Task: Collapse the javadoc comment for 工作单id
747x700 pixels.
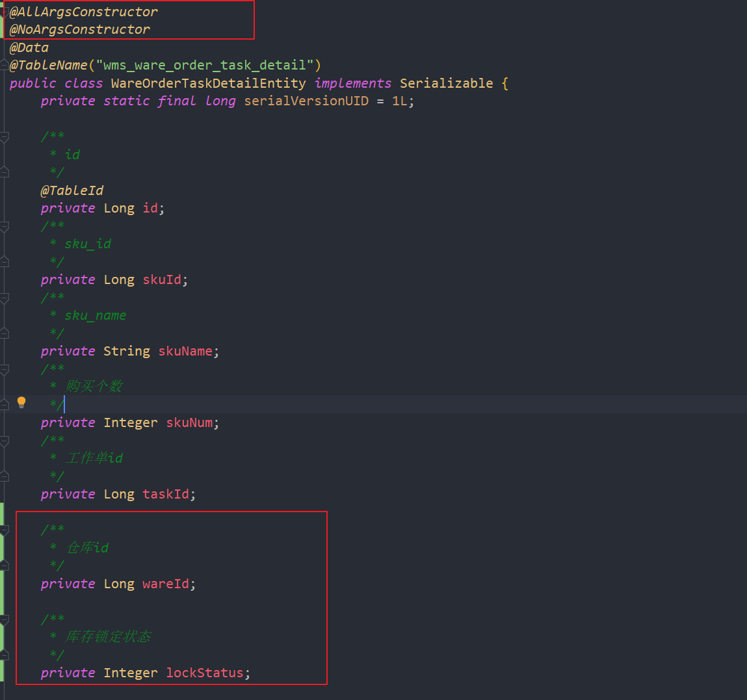Action: coord(5,441)
